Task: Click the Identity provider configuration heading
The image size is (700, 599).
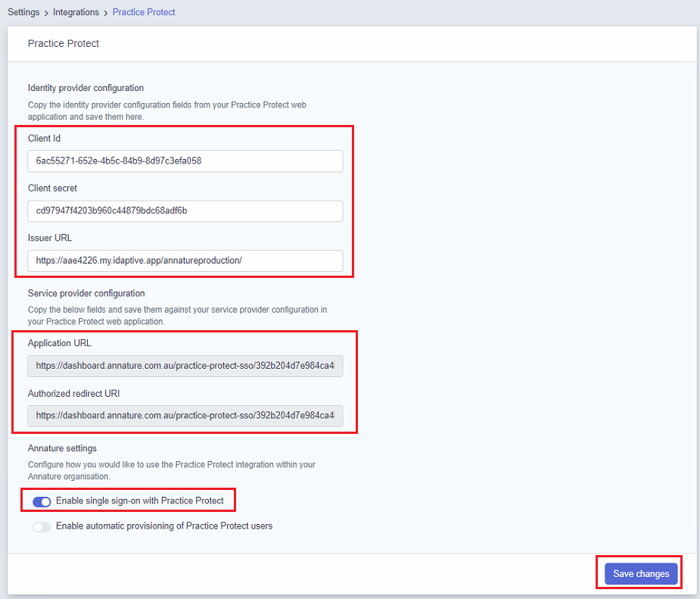Action: coord(86,88)
